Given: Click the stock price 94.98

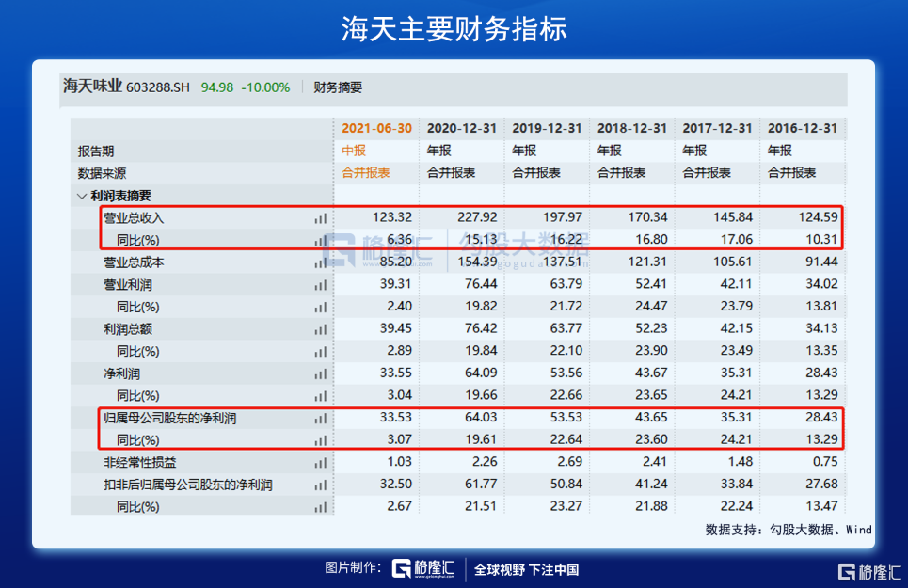Looking at the screenshot, I should pyautogui.click(x=217, y=87).
